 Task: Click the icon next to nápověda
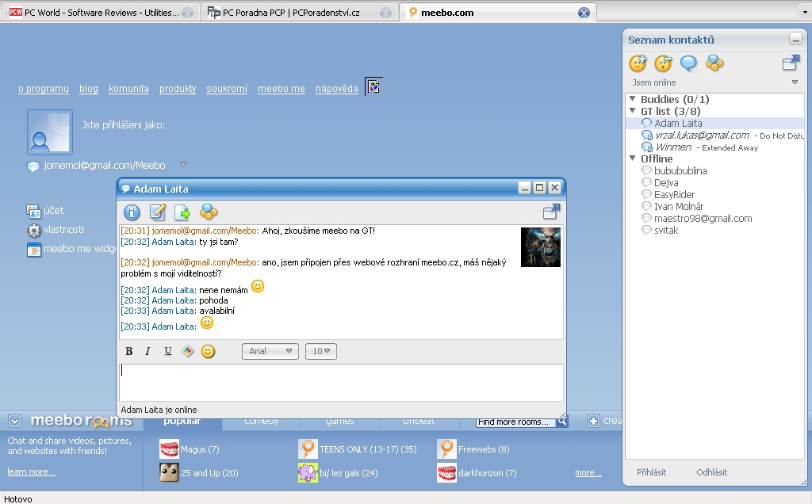[x=374, y=86]
